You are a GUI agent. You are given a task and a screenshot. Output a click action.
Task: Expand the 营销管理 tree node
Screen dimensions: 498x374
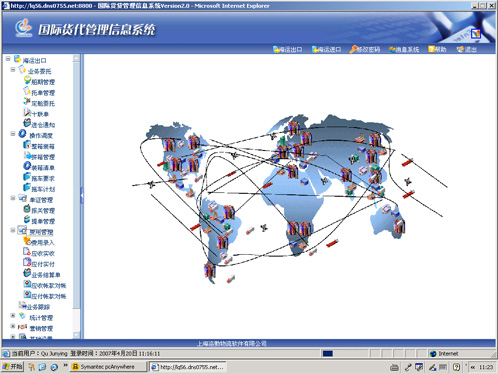13,326
